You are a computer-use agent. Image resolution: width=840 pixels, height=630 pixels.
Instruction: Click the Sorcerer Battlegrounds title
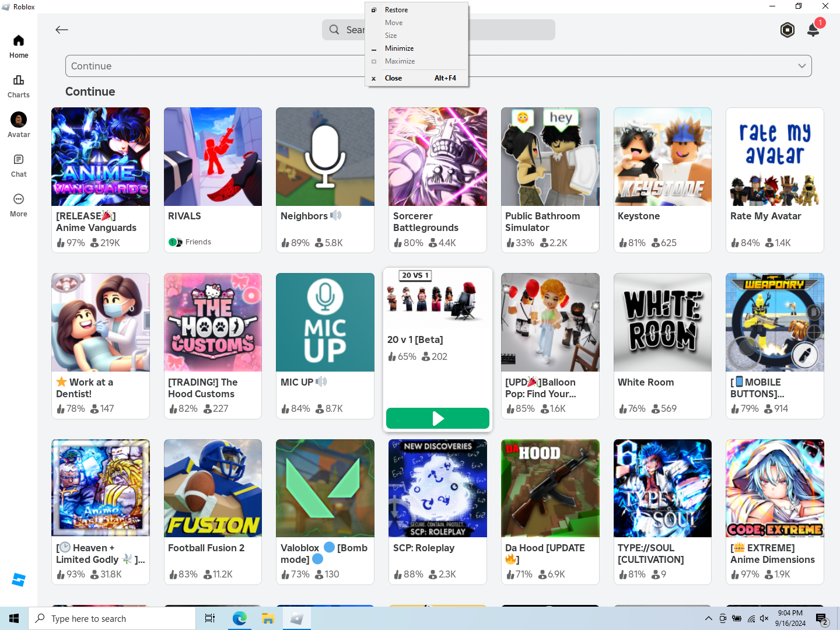pyautogui.click(x=426, y=222)
